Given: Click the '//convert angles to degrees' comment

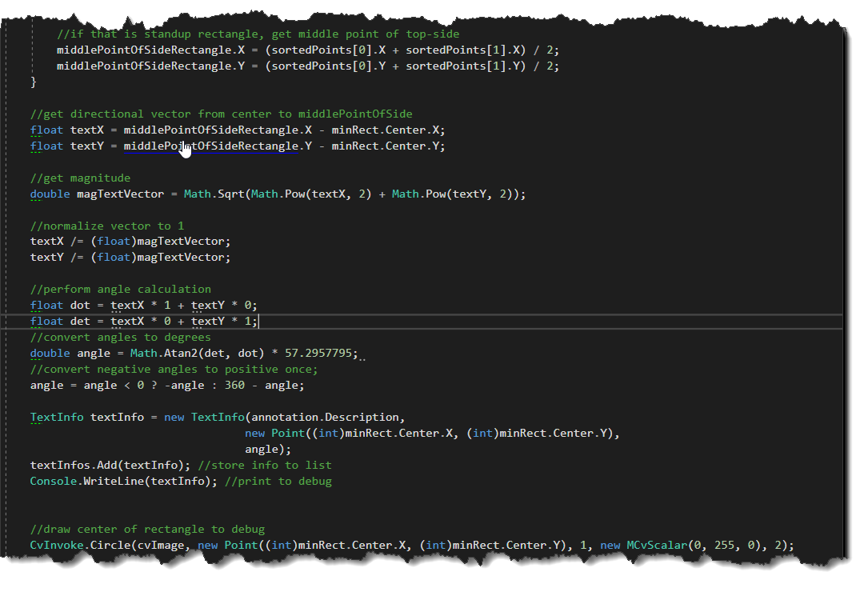Looking at the screenshot, I should coord(120,337).
